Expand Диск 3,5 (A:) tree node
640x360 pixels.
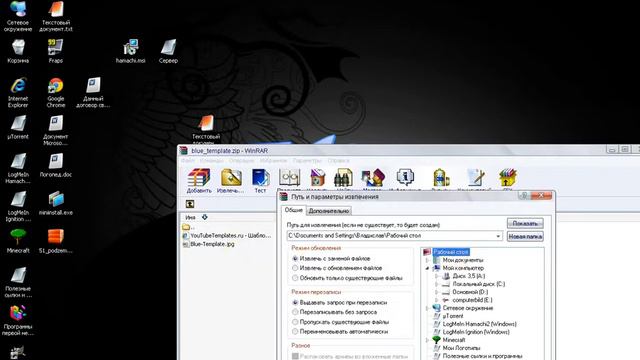tap(436, 276)
